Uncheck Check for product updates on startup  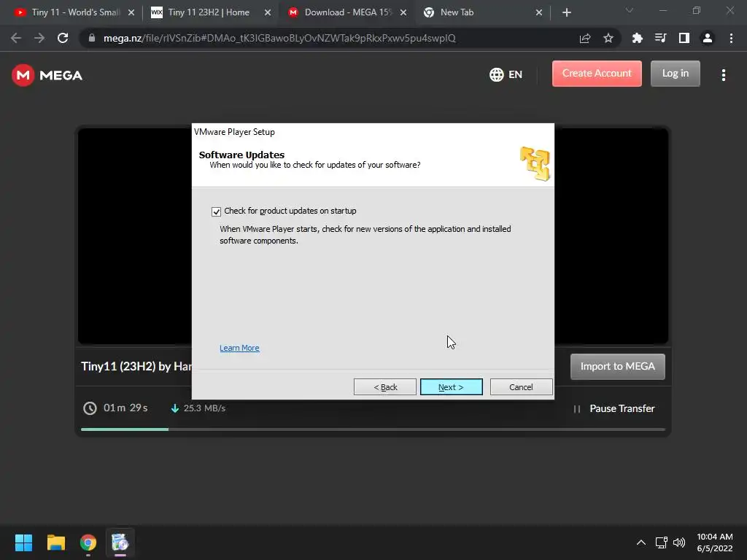(216, 211)
